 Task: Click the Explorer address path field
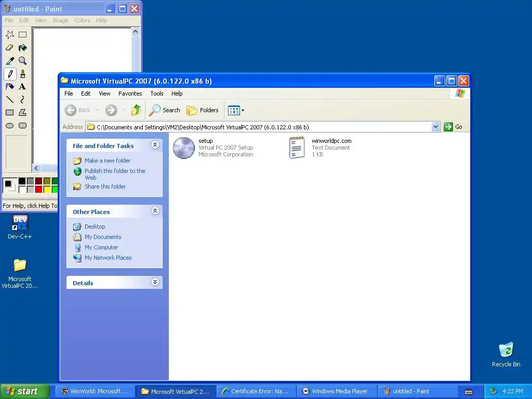point(259,127)
